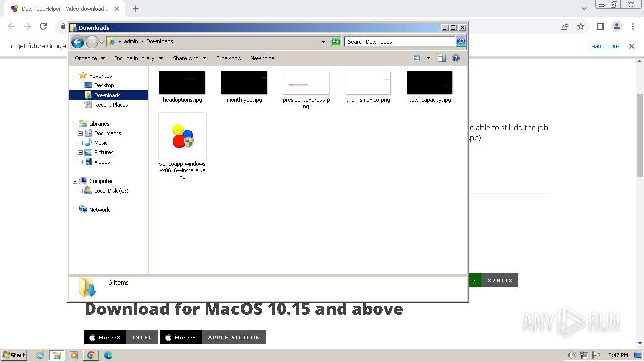Collapse the Computer group
This screenshot has width=644, height=362.
pyautogui.click(x=75, y=181)
